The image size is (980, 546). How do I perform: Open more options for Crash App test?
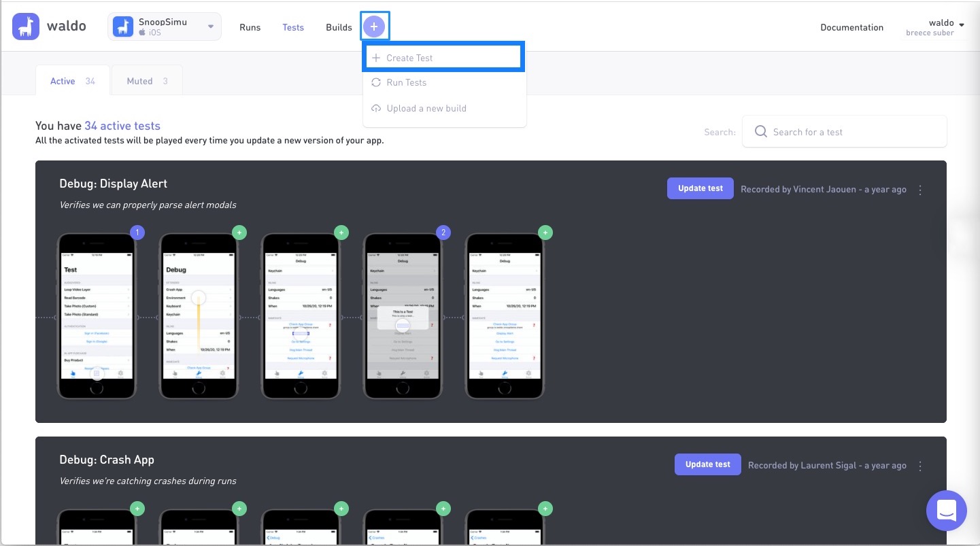[x=920, y=466]
